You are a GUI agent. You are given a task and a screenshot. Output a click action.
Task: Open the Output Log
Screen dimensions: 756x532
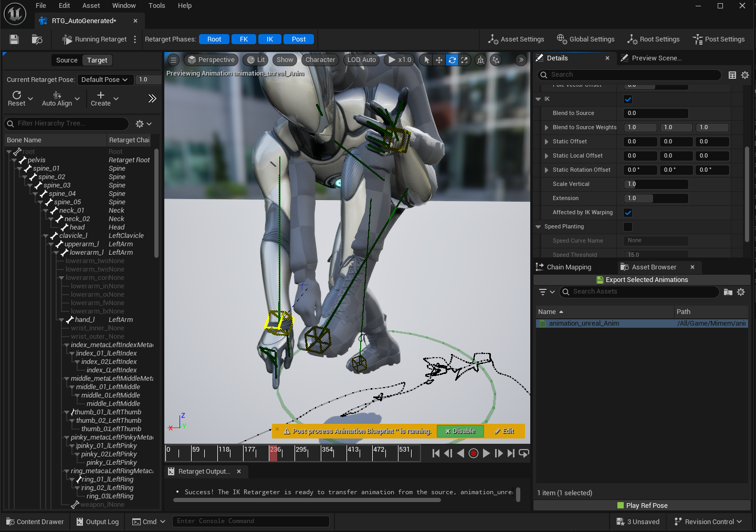click(x=97, y=522)
